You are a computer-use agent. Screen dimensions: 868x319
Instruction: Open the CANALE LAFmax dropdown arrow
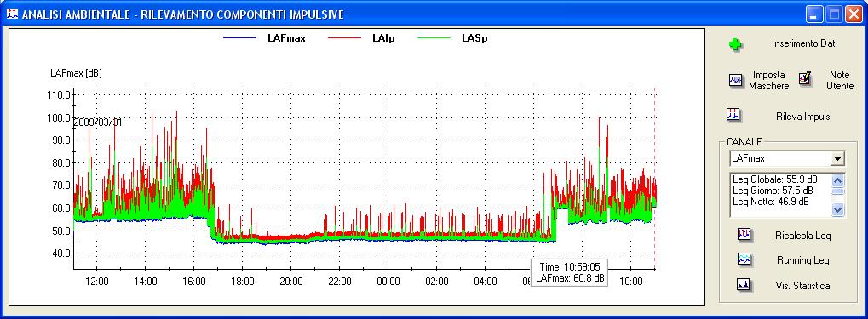838,159
